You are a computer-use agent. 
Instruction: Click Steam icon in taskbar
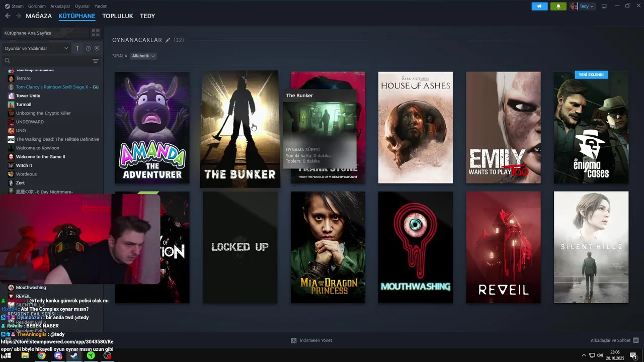coord(74,355)
